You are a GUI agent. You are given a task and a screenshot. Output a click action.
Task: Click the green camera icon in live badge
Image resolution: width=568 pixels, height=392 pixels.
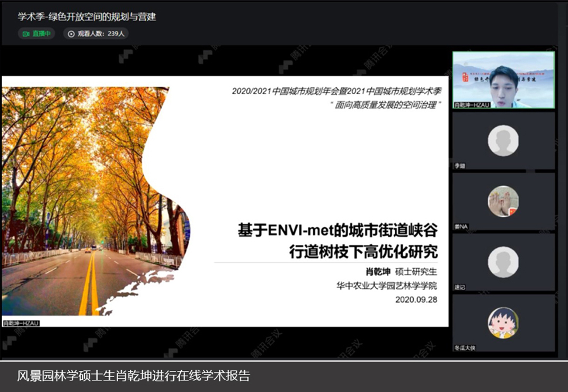click(x=25, y=34)
